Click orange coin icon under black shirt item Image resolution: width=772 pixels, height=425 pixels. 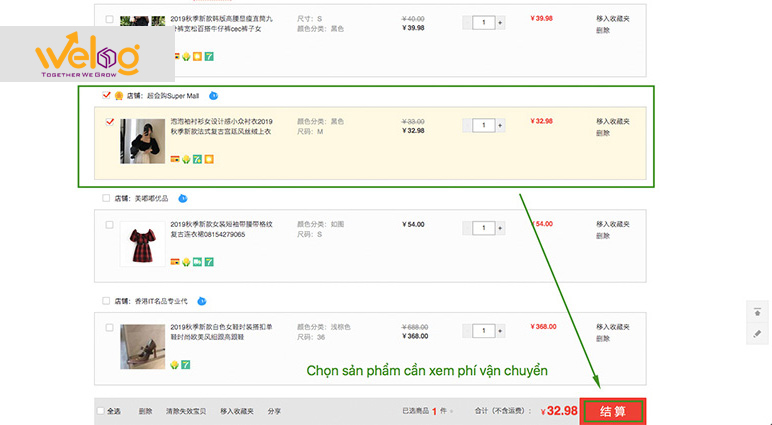(x=209, y=159)
